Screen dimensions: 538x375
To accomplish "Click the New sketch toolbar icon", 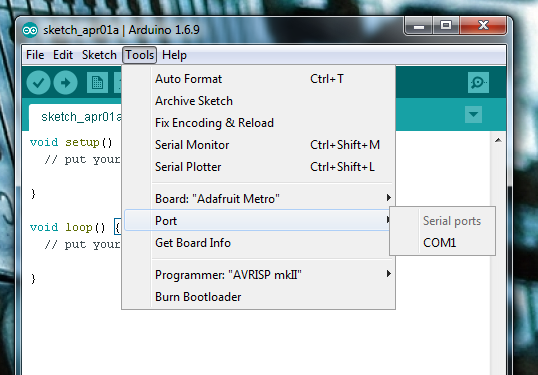I will pos(97,83).
